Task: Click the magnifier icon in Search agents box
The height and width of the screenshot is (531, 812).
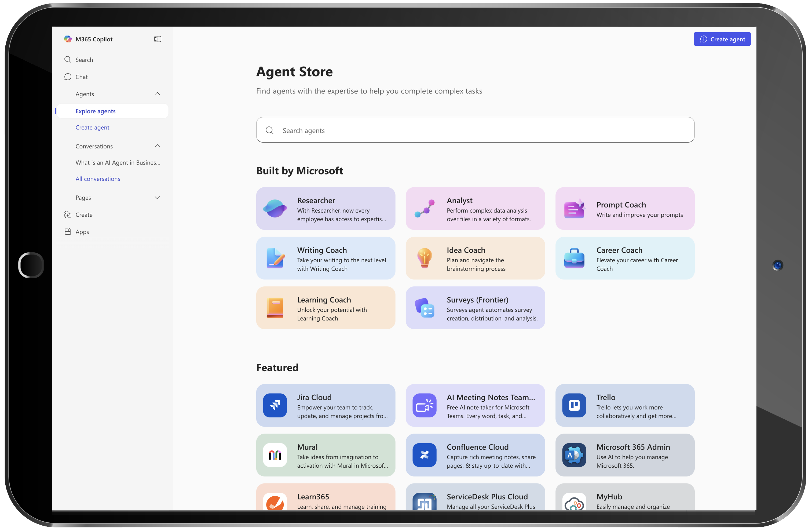Action: (269, 130)
